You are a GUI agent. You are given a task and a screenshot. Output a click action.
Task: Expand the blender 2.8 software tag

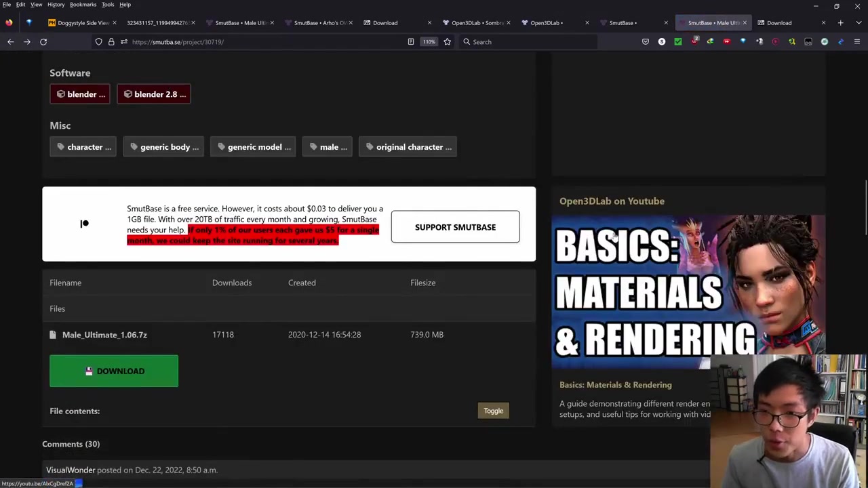[x=154, y=94]
